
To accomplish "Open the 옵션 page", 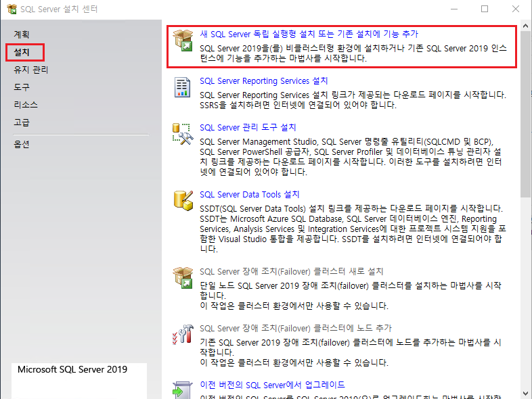I will pyautogui.click(x=22, y=145).
